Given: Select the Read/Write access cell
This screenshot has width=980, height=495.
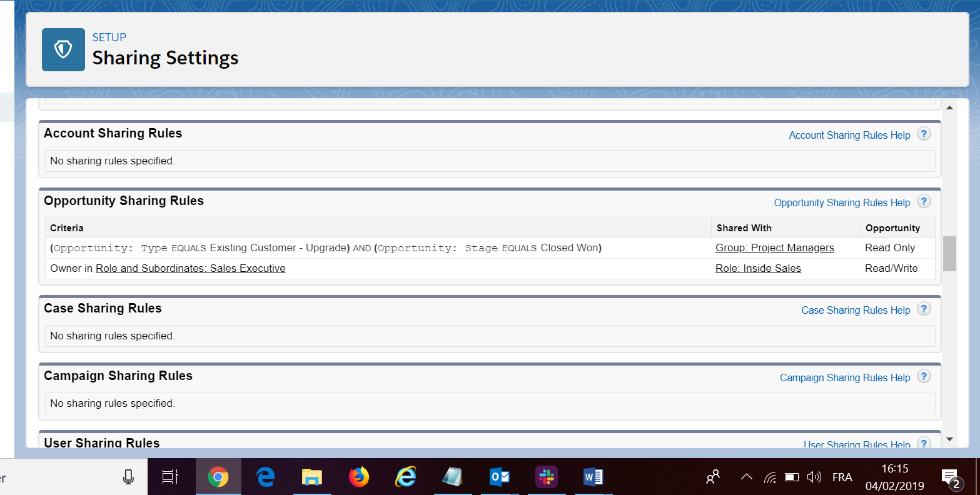Looking at the screenshot, I should [x=891, y=269].
